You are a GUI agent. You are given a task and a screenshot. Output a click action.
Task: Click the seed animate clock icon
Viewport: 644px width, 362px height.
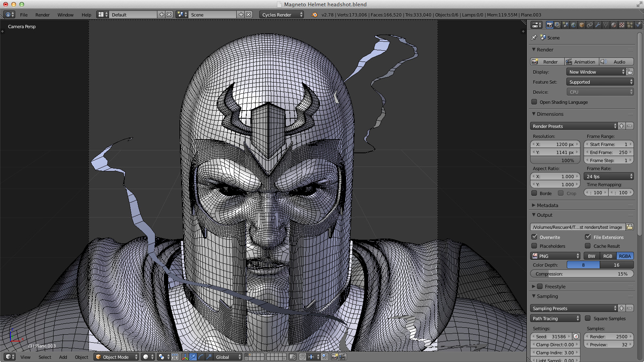click(x=576, y=336)
